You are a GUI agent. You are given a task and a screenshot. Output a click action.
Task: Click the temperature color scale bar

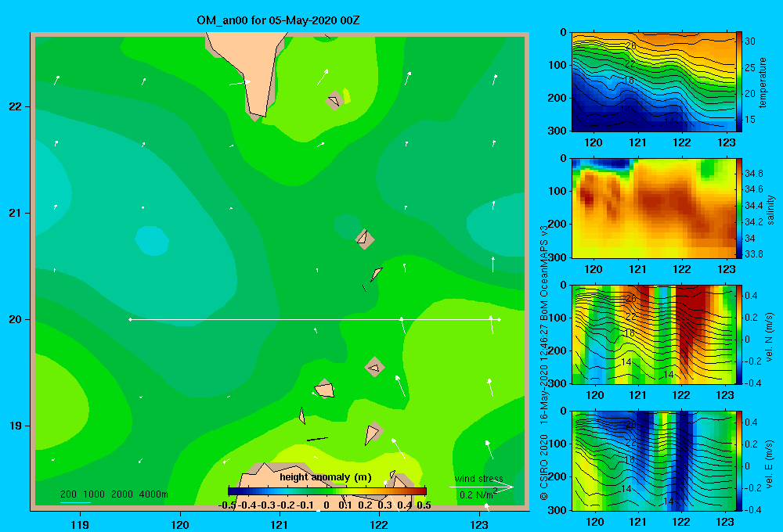tap(739, 82)
